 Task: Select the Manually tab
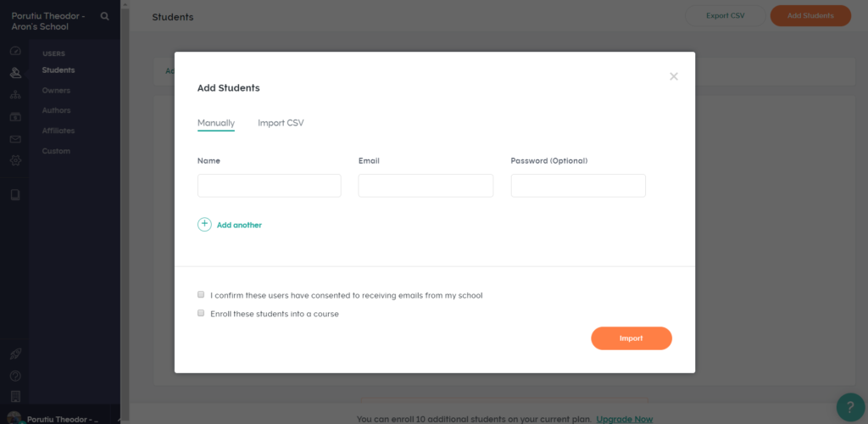(216, 123)
